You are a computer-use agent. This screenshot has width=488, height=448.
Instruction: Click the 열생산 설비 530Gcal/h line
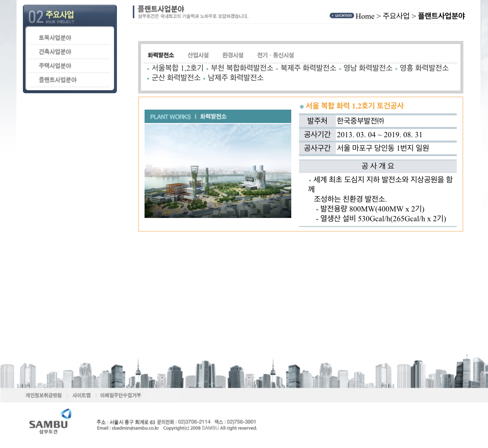point(381,218)
